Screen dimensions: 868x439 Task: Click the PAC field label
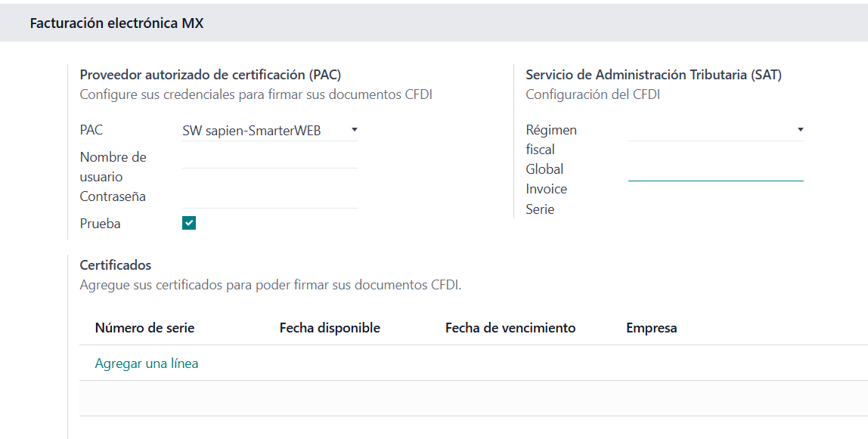click(x=91, y=130)
